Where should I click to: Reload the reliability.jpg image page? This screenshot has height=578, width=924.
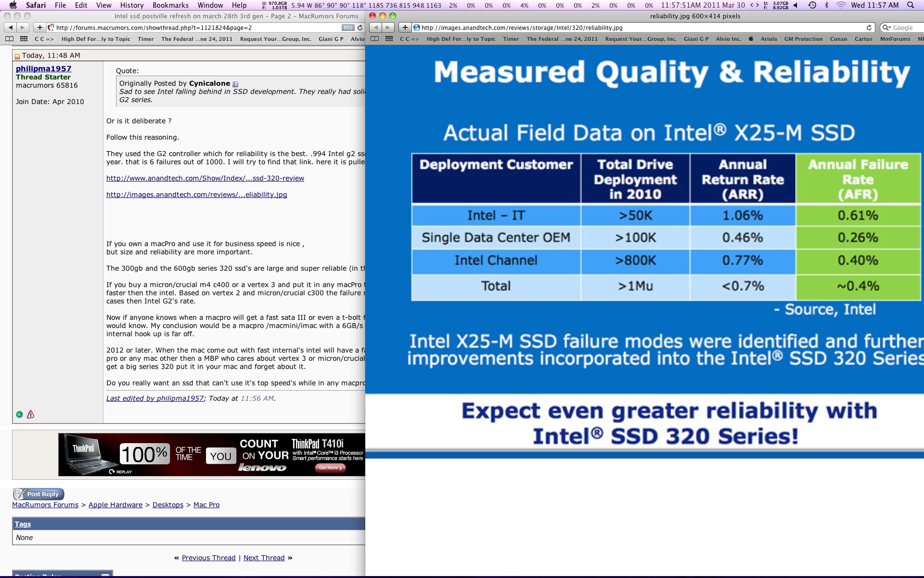[x=869, y=27]
